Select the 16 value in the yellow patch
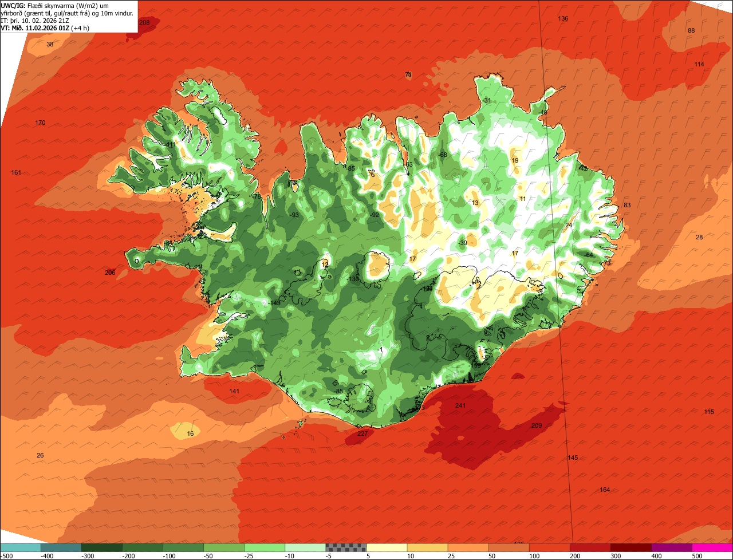Screen dimensions: 733x560 (191, 433)
